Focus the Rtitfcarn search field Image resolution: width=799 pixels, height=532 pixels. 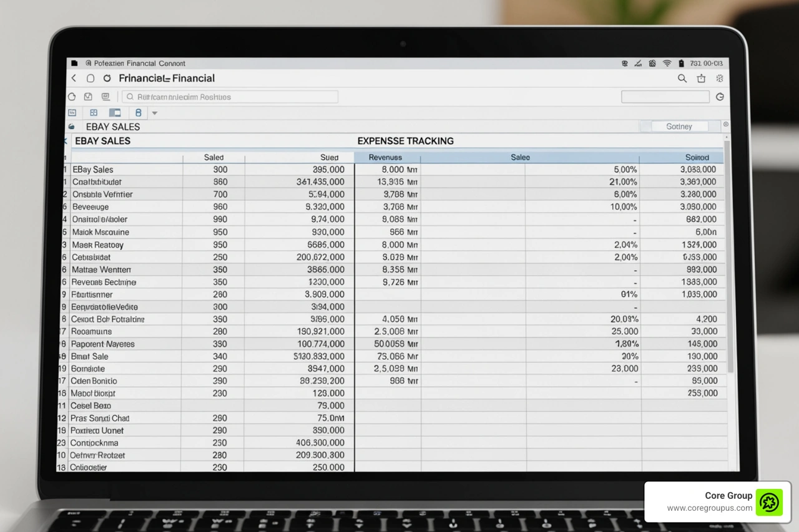[x=230, y=97]
